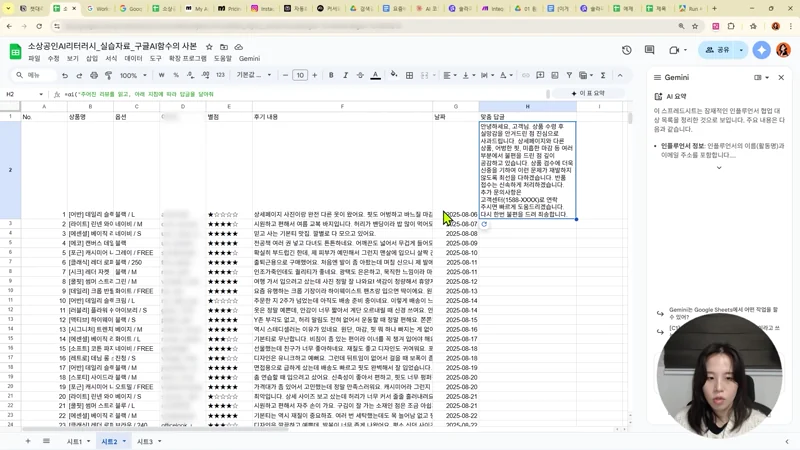This screenshot has width=800, height=450.
Task: Check cloud save status icon
Action: pyautogui.click(x=238, y=46)
